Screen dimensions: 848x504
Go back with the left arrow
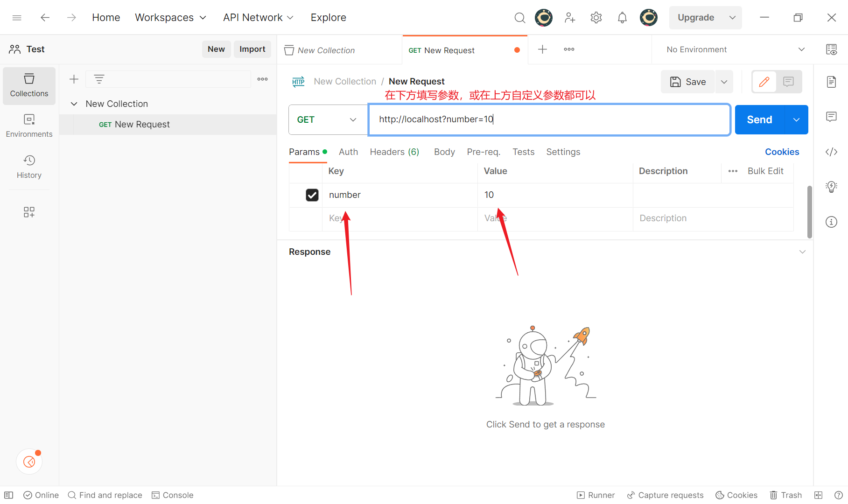coord(45,18)
